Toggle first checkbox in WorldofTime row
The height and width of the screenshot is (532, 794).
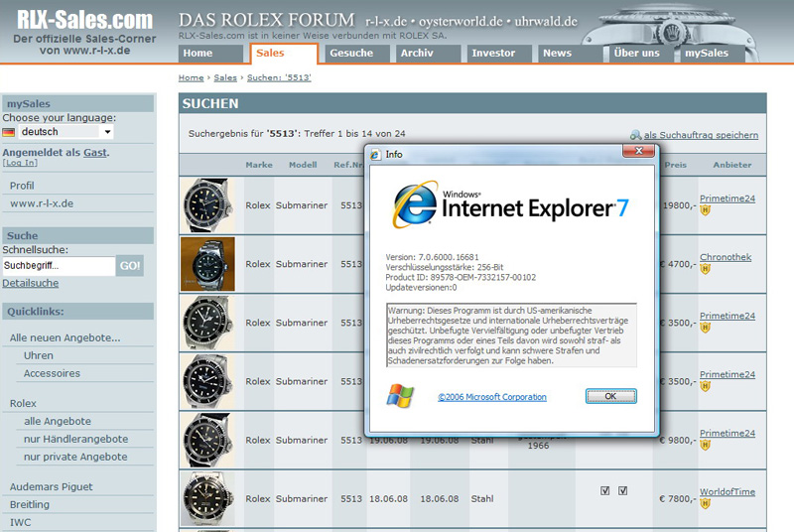(x=604, y=490)
